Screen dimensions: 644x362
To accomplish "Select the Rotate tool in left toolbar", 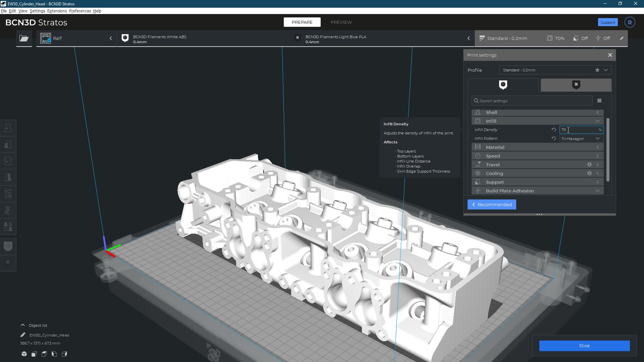I will 8,161.
